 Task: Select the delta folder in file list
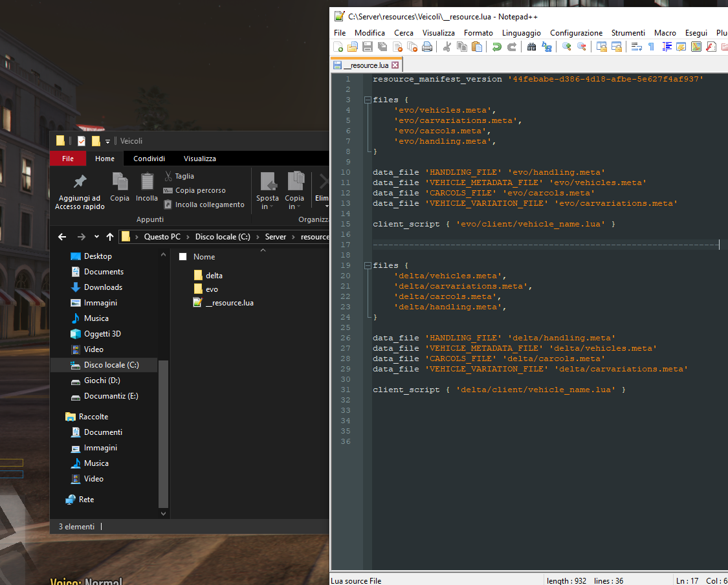[214, 276]
